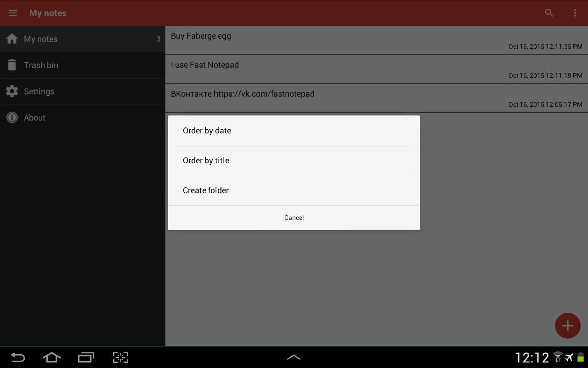Choose Order by date
588x368 pixels.
pyautogui.click(x=294, y=131)
